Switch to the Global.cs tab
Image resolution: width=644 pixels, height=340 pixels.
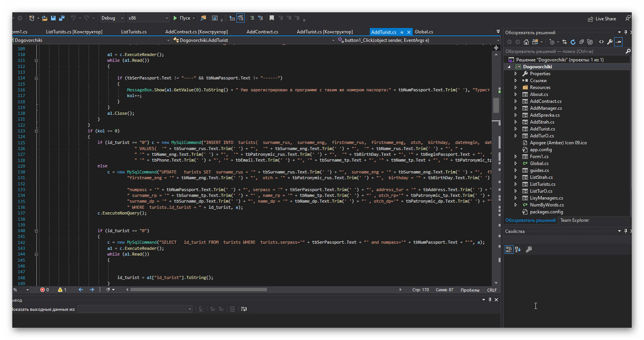[x=424, y=32]
